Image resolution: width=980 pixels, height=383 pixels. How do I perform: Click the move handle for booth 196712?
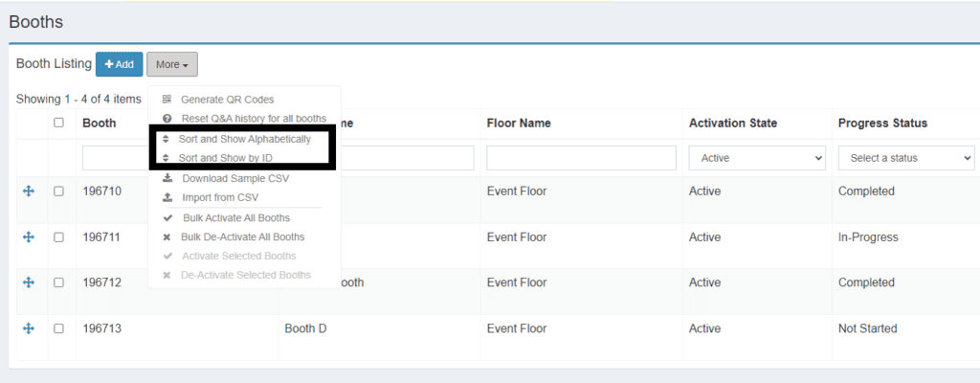point(28,282)
